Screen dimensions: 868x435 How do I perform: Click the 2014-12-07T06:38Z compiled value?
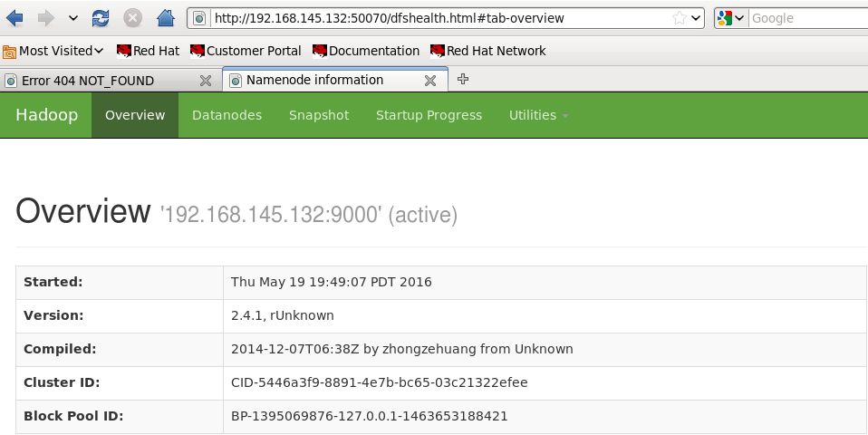(402, 349)
